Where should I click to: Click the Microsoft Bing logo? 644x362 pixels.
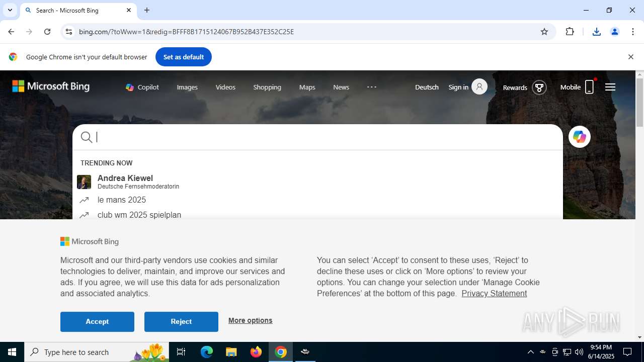coord(51,86)
